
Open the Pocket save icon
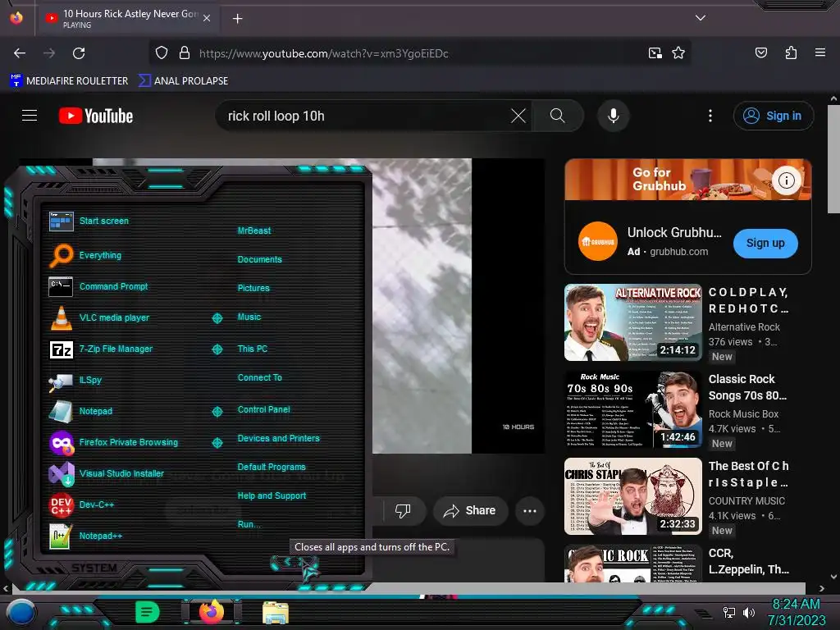[760, 52]
